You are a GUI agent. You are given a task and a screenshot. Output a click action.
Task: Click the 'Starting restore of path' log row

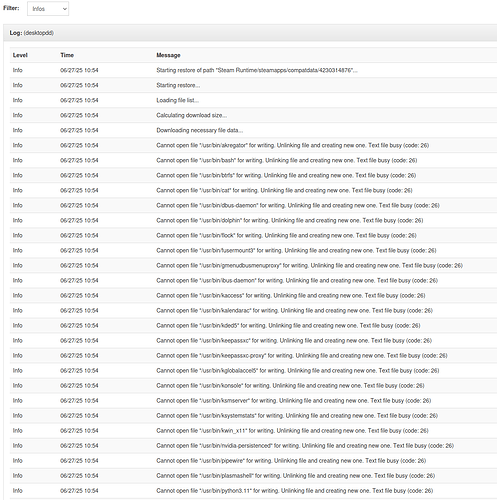[x=253, y=70]
